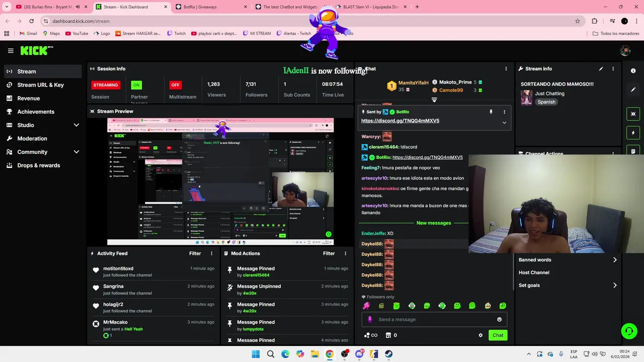Open the Stream page in the sidebar
Screen dimensions: 644x362
pyautogui.click(x=43, y=71)
